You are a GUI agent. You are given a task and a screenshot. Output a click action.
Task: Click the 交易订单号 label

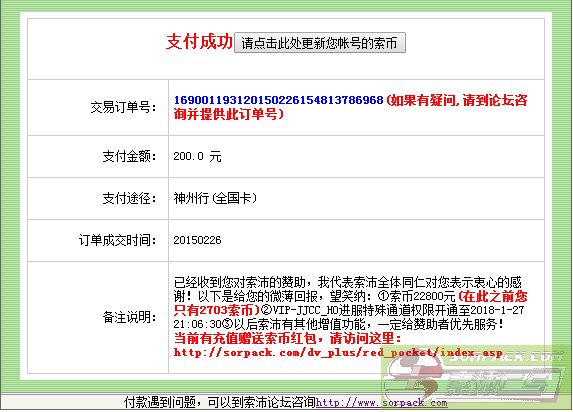point(124,107)
